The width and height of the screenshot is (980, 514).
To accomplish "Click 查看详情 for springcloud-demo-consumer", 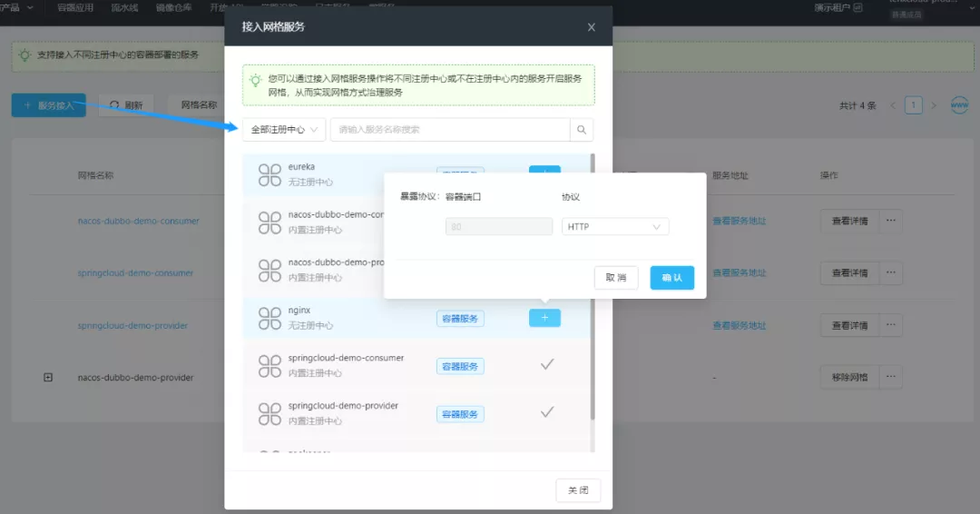I will [849, 272].
